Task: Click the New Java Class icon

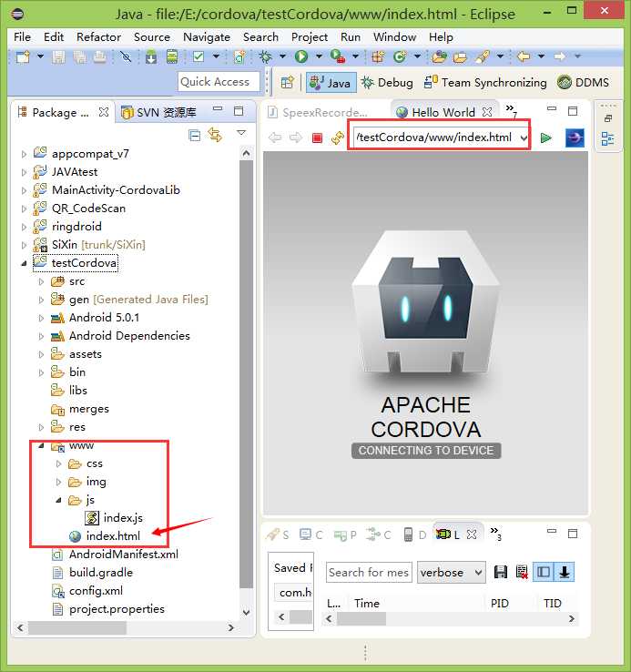Action: pos(400,56)
